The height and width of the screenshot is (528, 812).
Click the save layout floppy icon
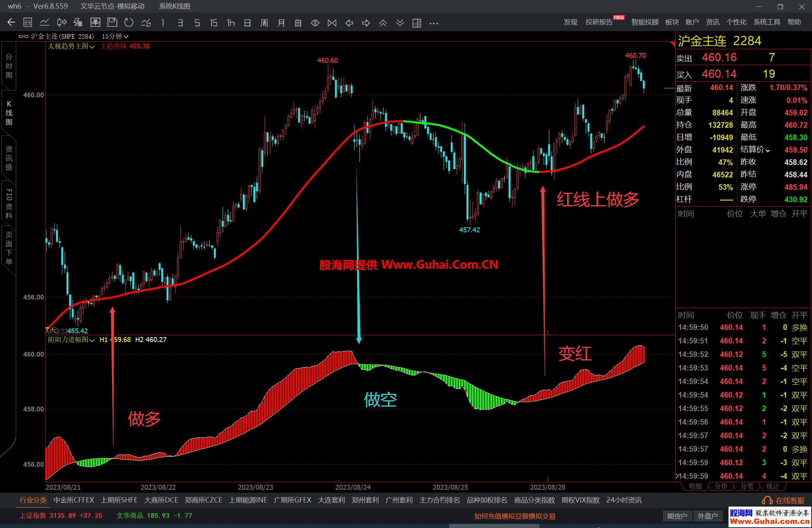click(112, 23)
